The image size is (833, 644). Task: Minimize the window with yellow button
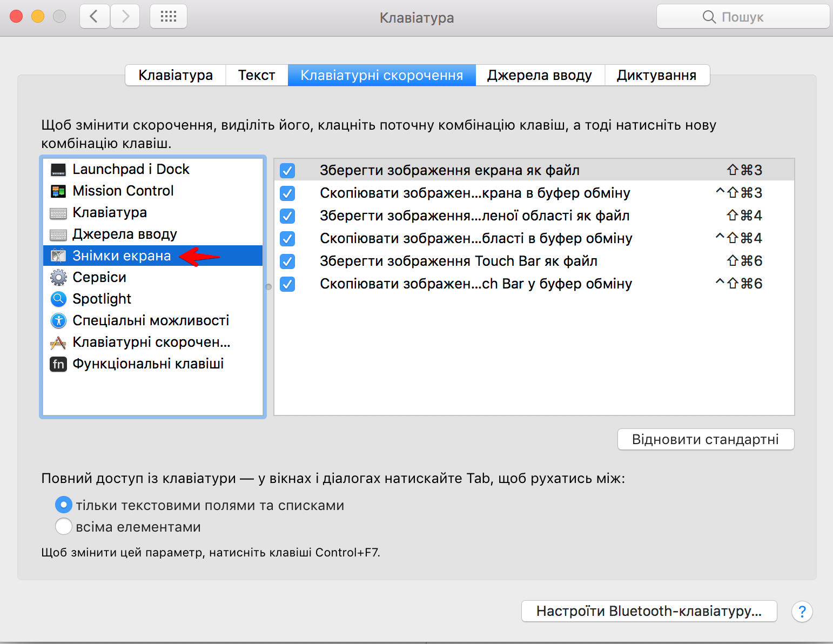38,16
